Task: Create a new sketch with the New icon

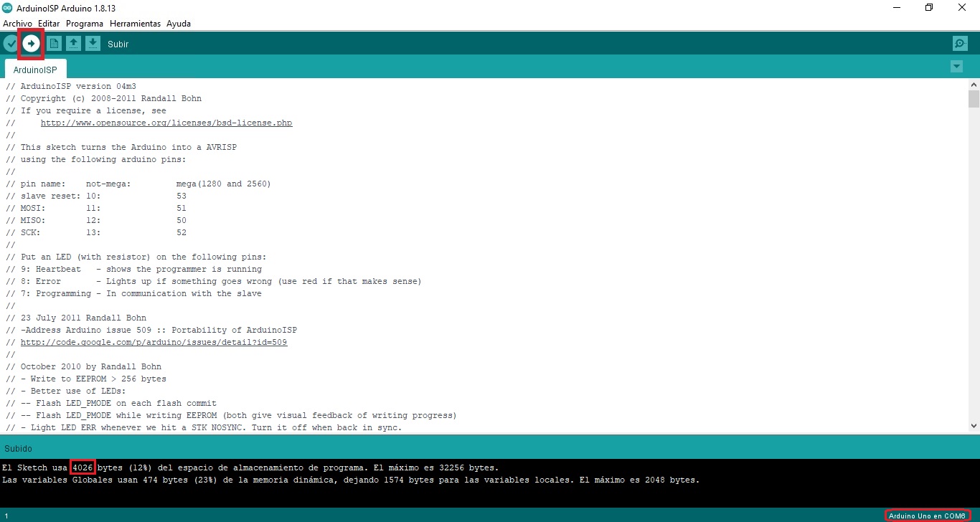Action: (53, 43)
